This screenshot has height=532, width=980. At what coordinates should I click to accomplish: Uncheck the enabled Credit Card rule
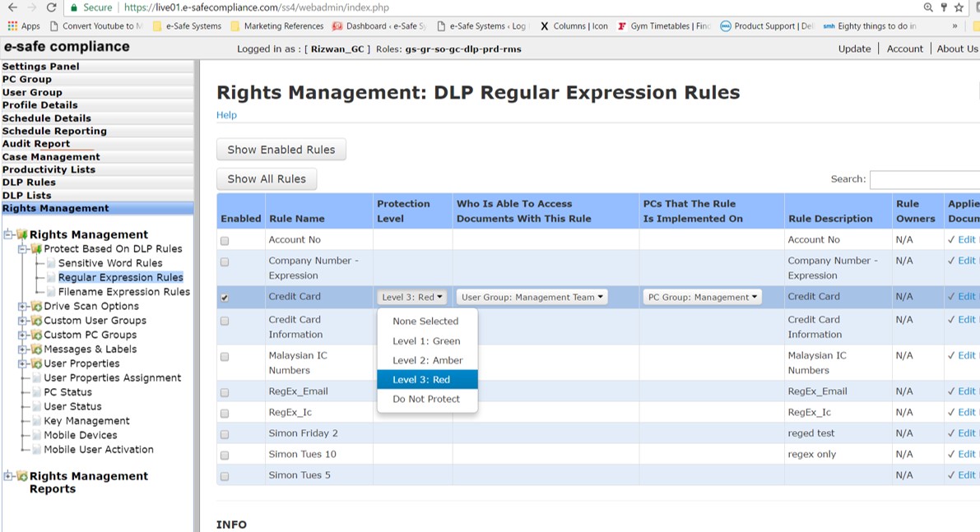point(225,298)
